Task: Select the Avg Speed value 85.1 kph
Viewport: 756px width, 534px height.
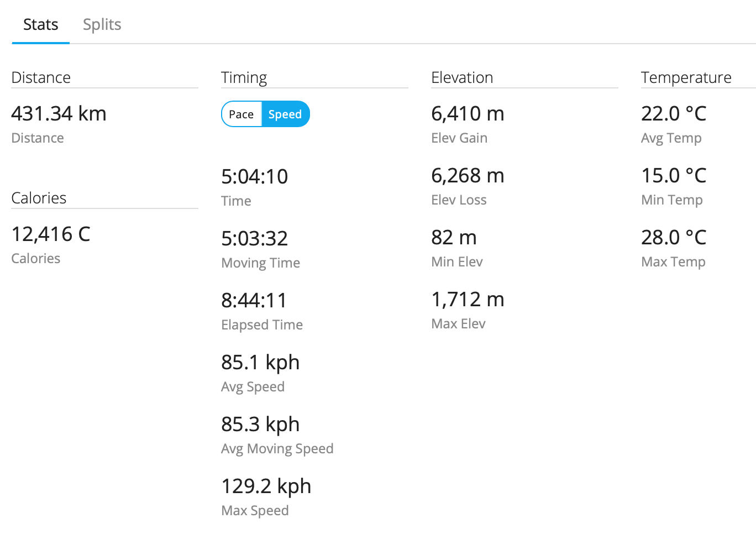Action: click(260, 362)
